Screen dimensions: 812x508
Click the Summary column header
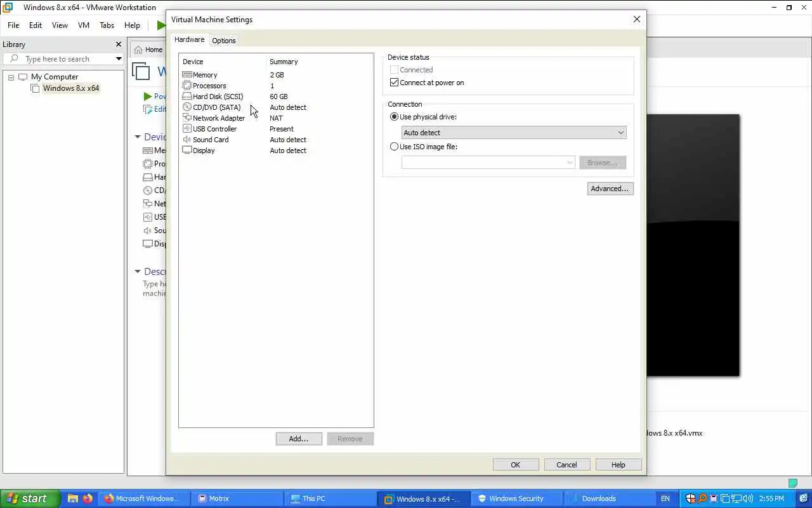[x=320, y=62]
